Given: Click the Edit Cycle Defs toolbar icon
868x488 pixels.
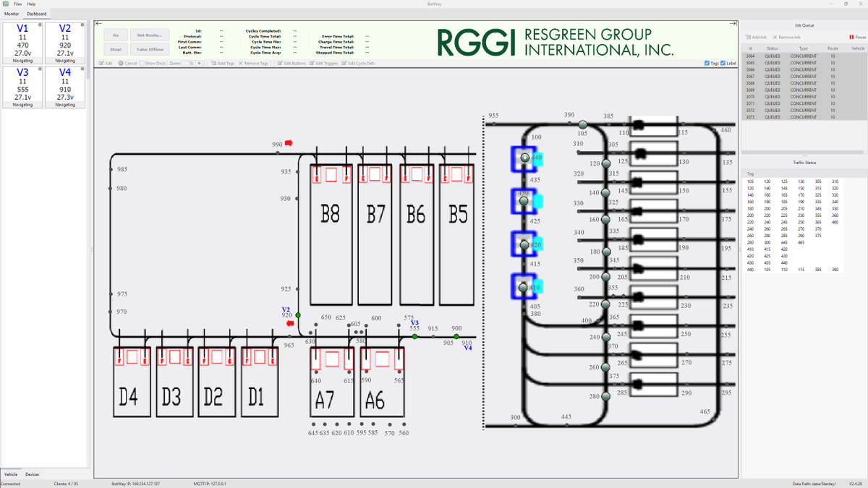Looking at the screenshot, I should (344, 64).
